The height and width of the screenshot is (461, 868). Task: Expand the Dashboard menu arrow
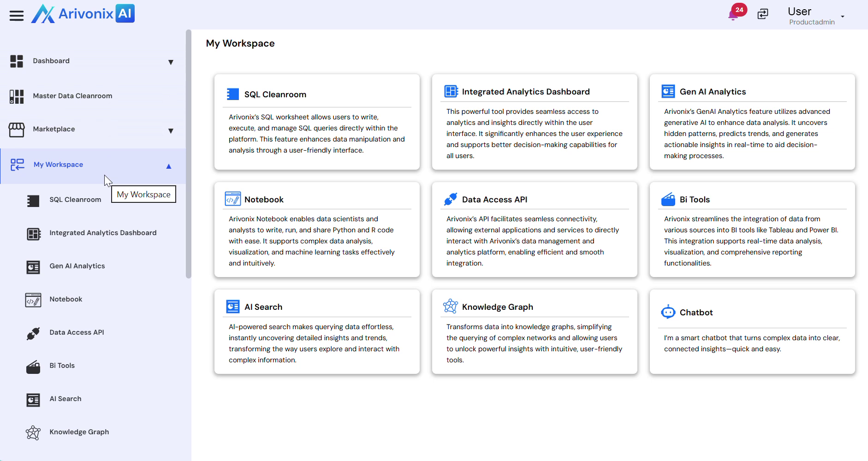pos(171,62)
